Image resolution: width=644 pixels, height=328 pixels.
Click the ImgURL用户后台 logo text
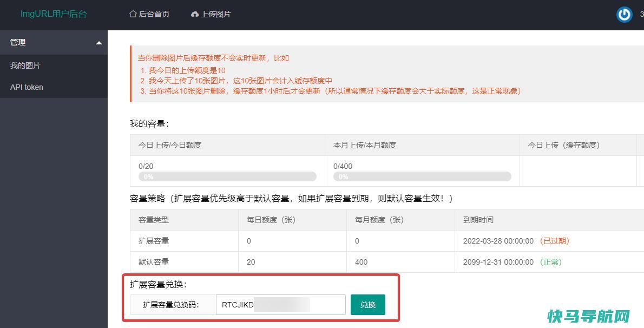(54, 14)
